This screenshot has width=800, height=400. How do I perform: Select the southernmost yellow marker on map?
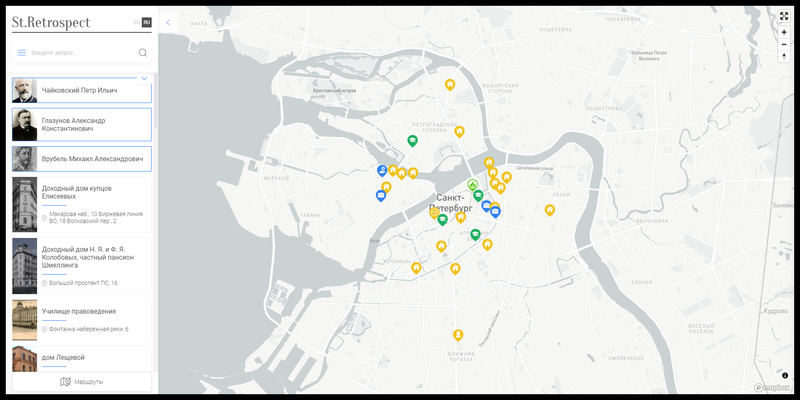pos(458,334)
